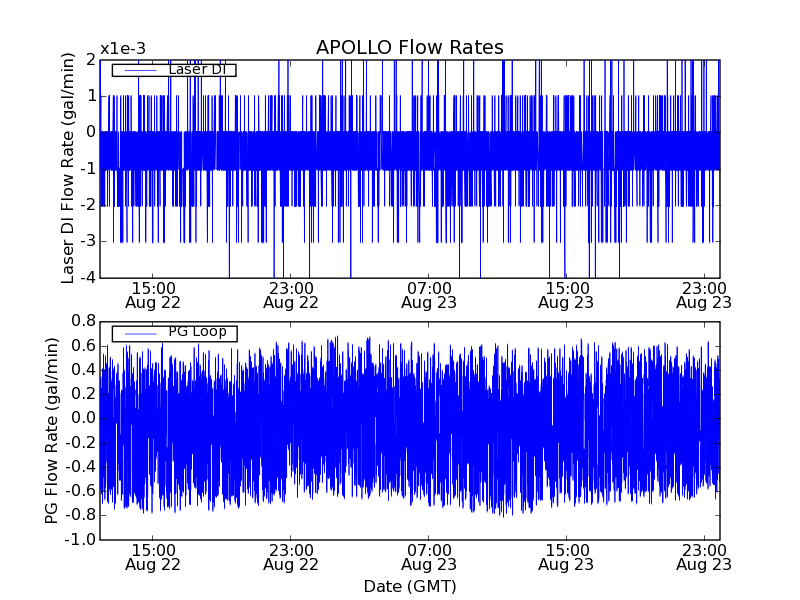Select the x1e-3 scale multiplier label

pos(123,48)
